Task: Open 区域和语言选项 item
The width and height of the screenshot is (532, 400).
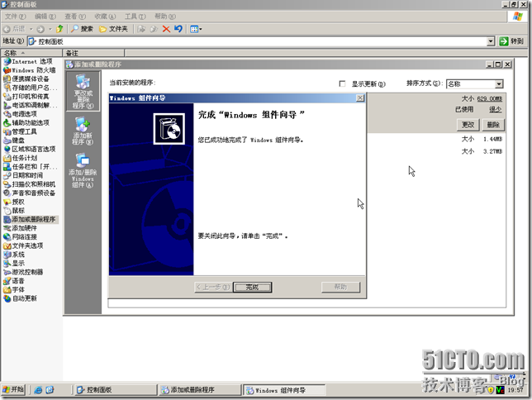Action: point(30,149)
